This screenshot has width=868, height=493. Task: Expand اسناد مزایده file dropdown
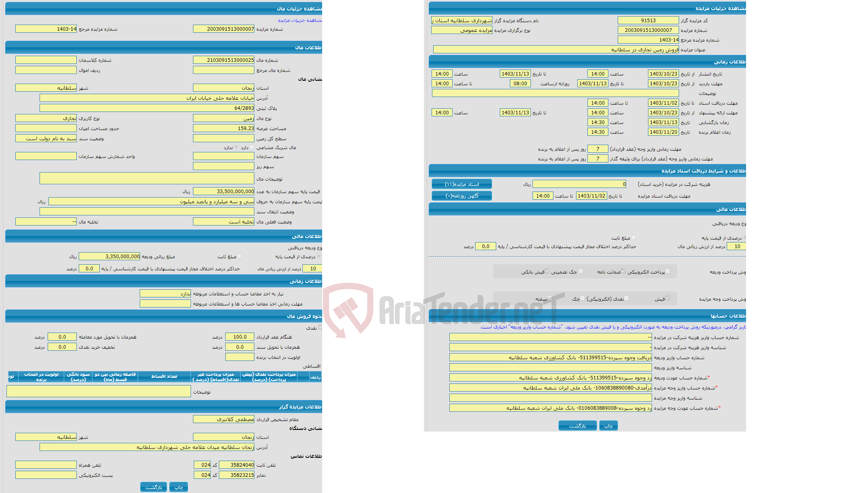465,184
